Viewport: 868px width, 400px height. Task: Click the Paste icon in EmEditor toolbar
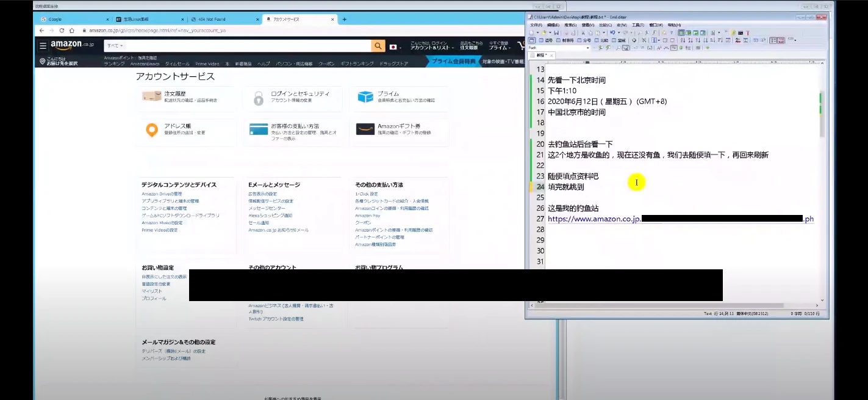(x=598, y=32)
